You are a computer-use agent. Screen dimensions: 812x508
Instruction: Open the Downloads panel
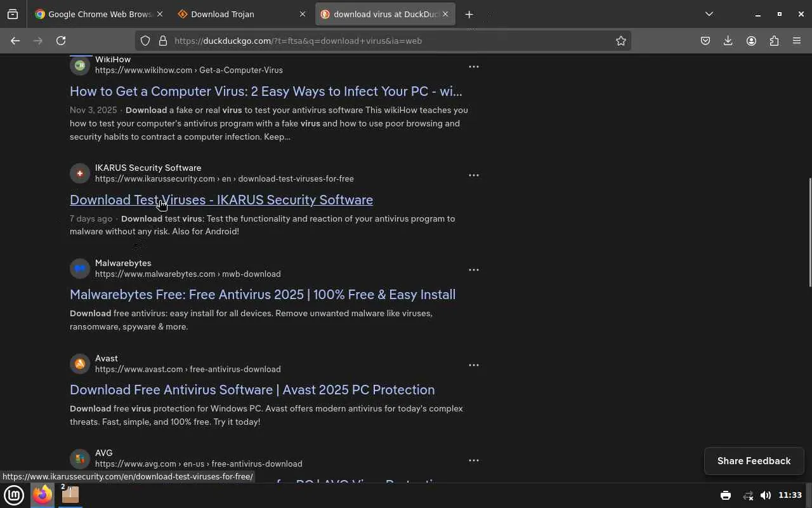click(728, 41)
